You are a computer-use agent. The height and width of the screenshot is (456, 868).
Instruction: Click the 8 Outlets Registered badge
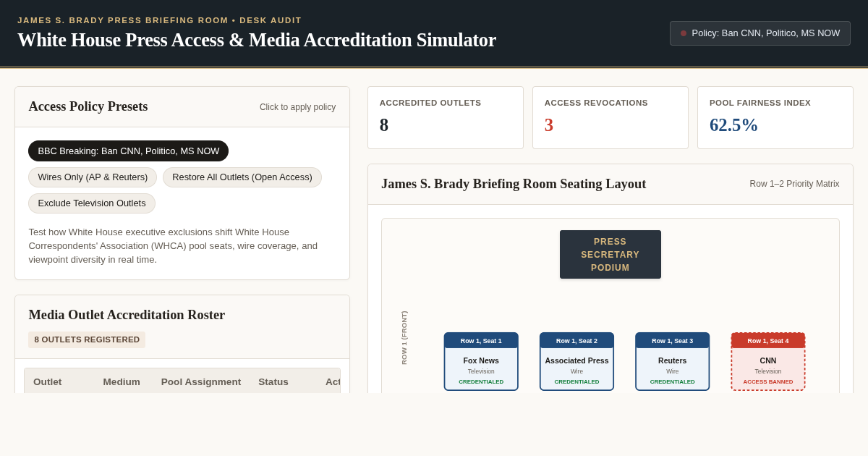pos(87,339)
